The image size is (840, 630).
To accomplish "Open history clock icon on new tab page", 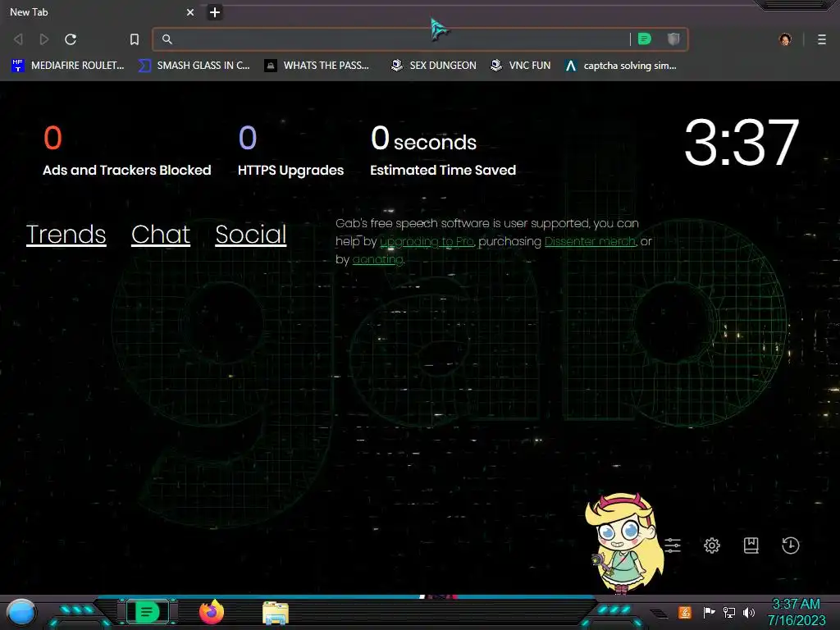I will click(x=791, y=546).
